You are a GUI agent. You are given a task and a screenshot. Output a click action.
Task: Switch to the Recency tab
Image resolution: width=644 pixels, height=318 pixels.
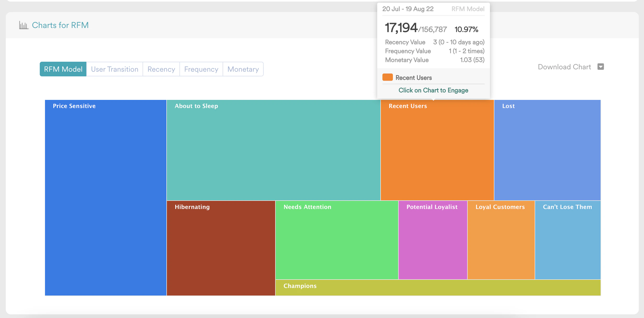point(161,69)
